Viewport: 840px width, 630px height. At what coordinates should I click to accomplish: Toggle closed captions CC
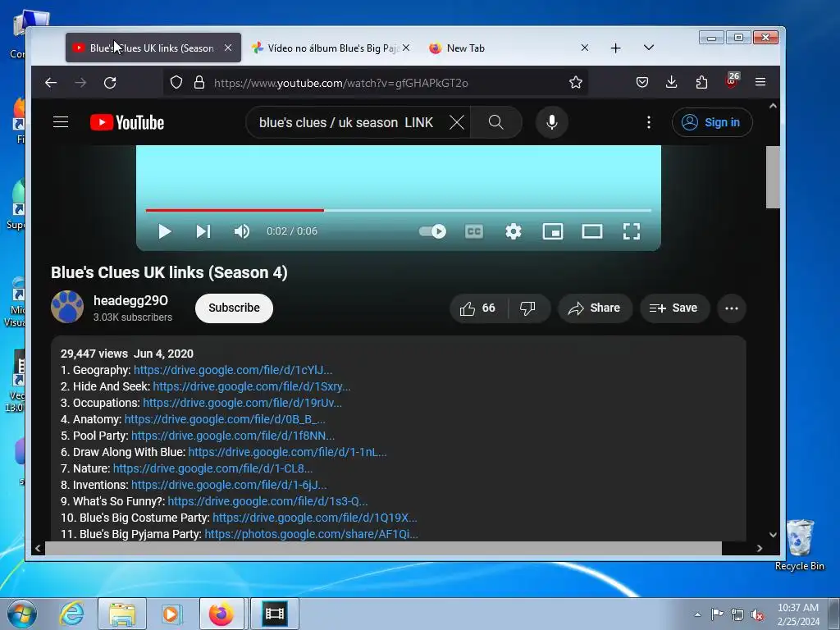[x=473, y=231]
